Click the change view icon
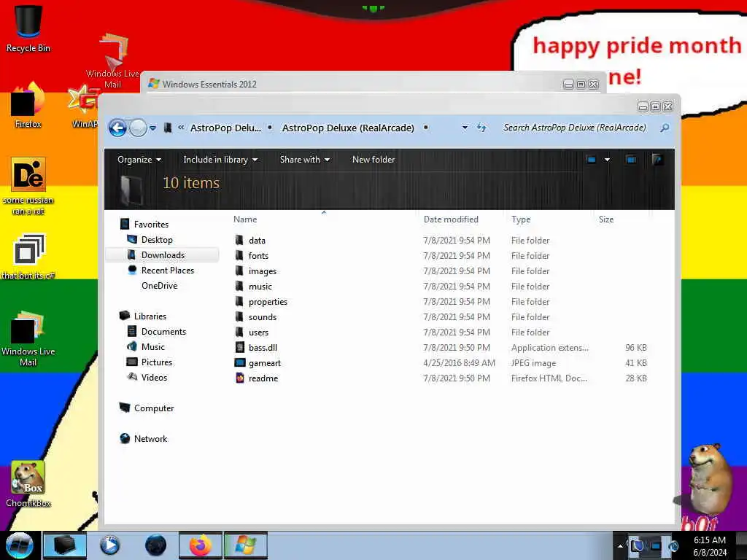This screenshot has height=560, width=747. pos(591,160)
